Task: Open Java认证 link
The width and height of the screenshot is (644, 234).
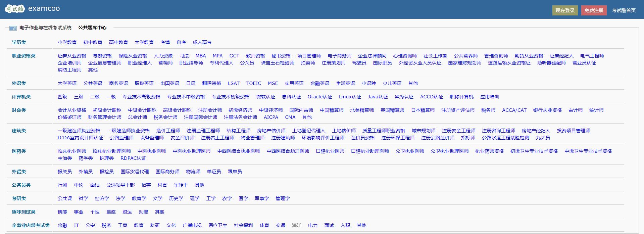Action: [x=378, y=97]
